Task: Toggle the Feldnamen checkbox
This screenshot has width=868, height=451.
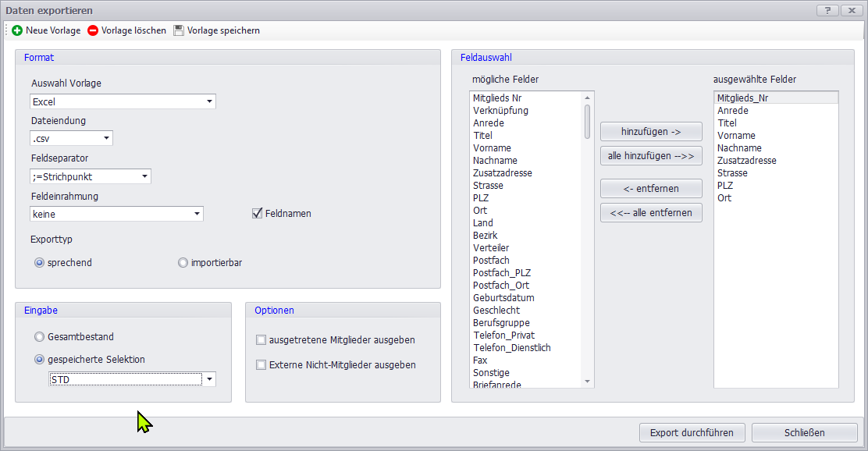Action: (257, 213)
